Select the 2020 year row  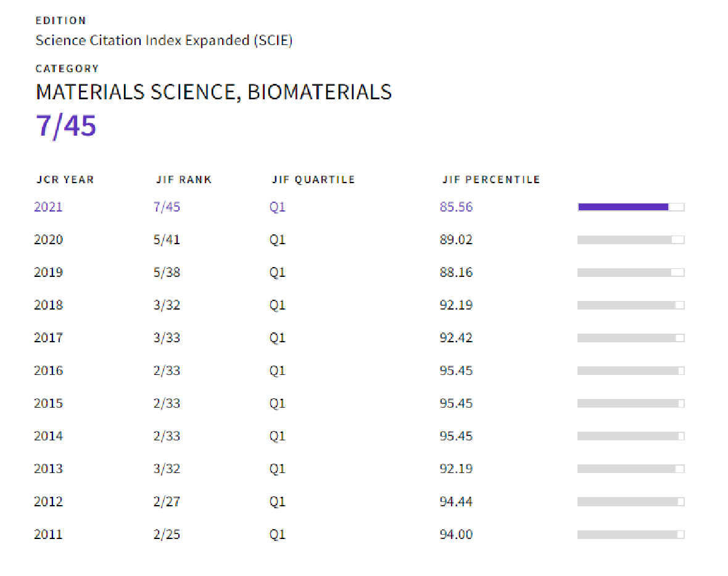(x=48, y=239)
